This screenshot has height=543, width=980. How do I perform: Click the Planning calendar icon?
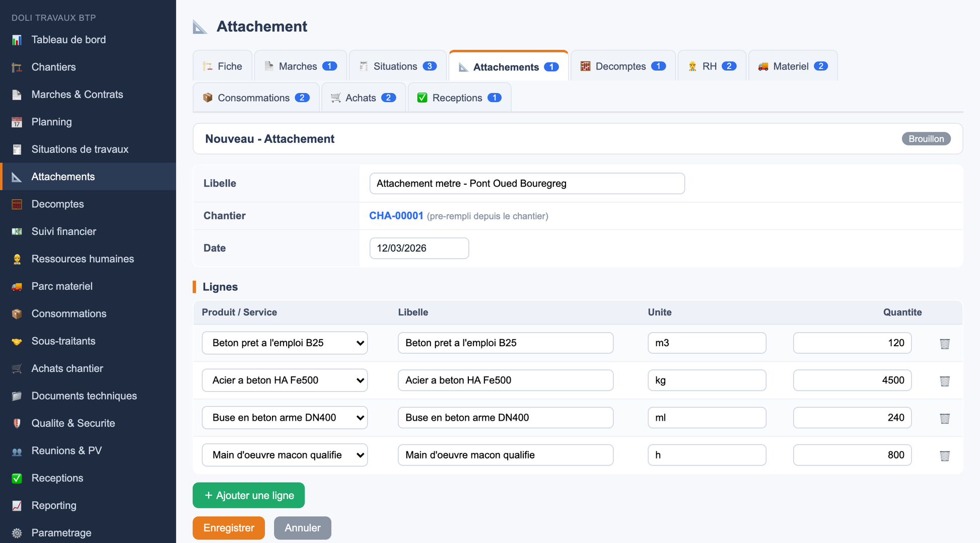pos(17,122)
